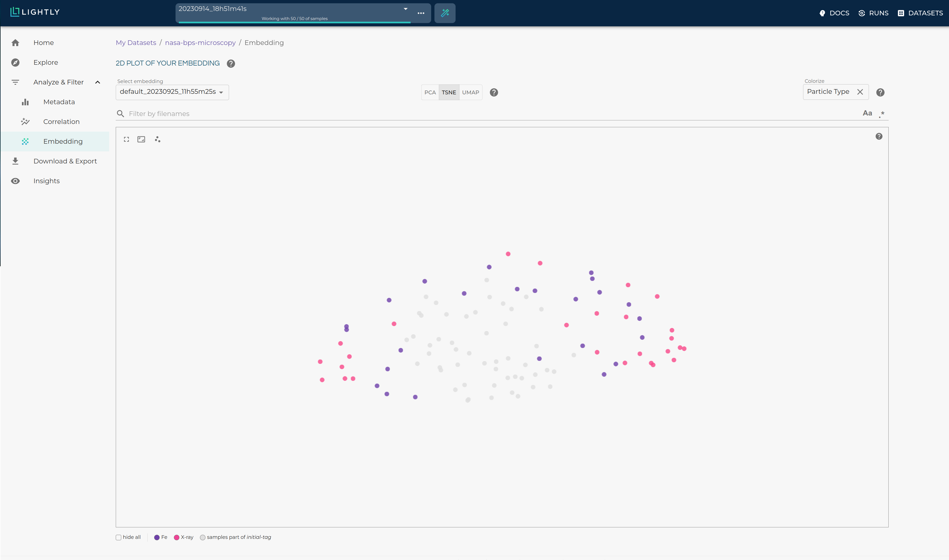Go to DATASETS page

(920, 13)
